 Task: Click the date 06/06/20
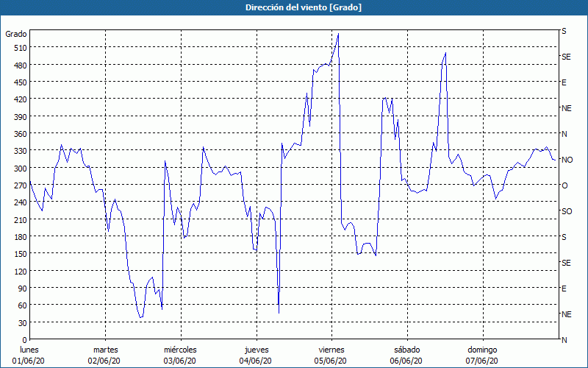tap(406, 361)
